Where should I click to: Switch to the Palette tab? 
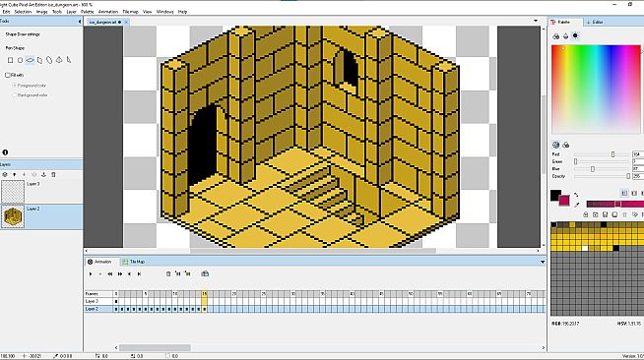click(x=565, y=23)
